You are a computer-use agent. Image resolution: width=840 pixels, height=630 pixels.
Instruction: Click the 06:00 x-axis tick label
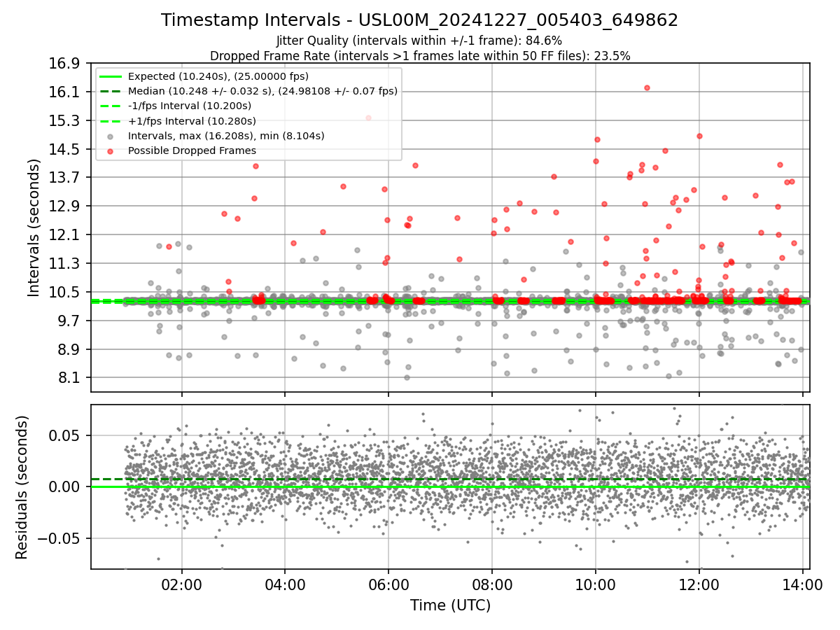click(388, 584)
